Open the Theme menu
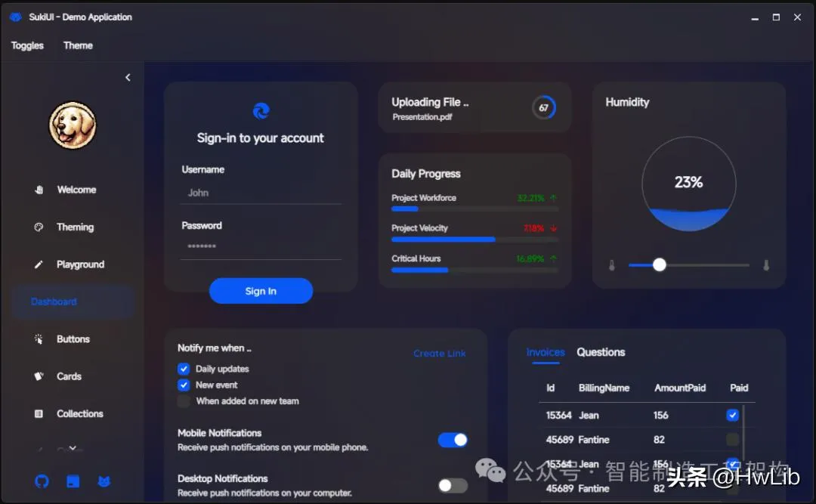 [78, 45]
